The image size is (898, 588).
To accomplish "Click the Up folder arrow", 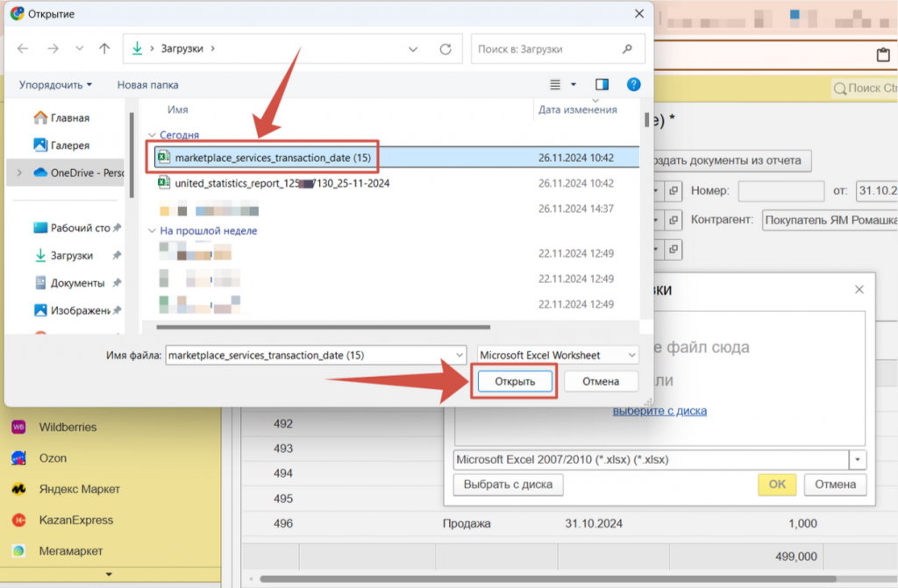I will coord(104,49).
